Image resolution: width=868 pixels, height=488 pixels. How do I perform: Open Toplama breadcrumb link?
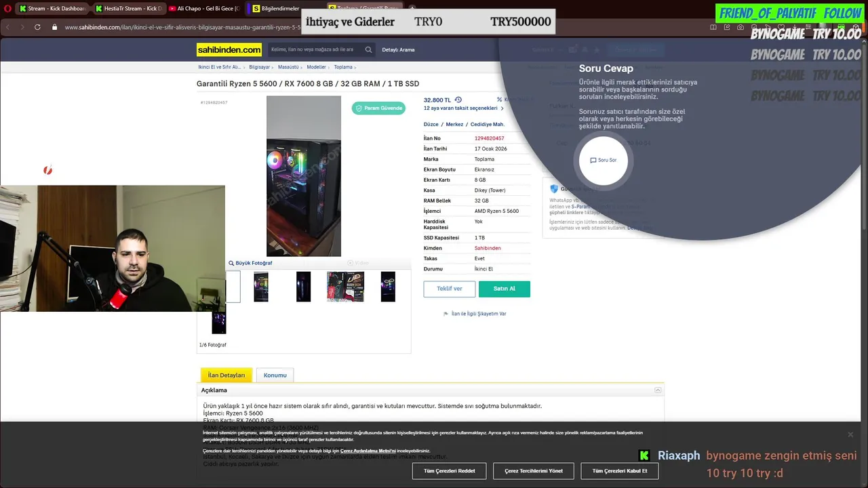(x=343, y=67)
